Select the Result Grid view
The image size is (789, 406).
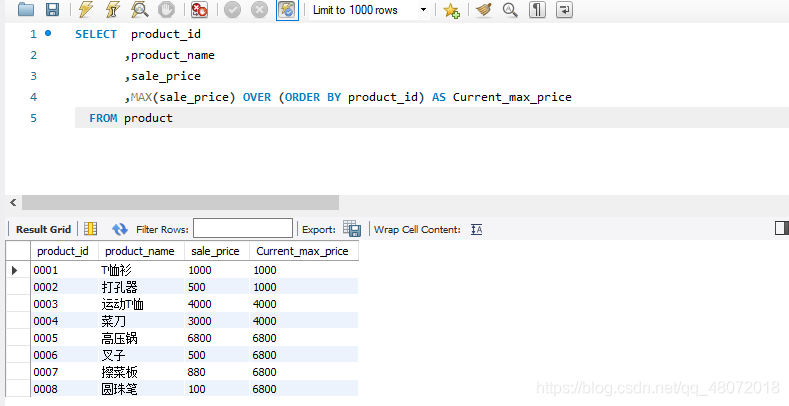[x=43, y=229]
